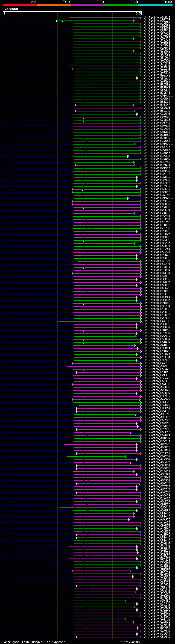175x644 pixels.
Task: Open hit UniRef100_Q6W1A6
Action: (x=157, y=33)
